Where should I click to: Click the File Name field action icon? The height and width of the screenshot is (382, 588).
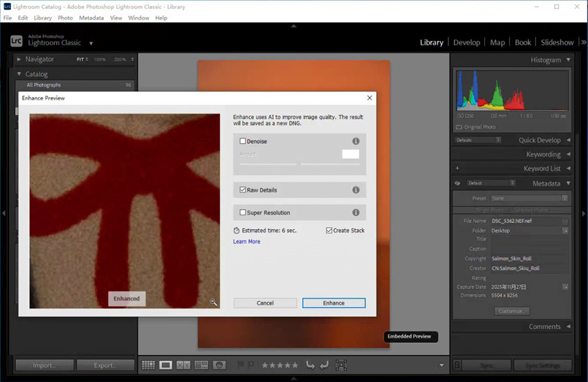(564, 221)
